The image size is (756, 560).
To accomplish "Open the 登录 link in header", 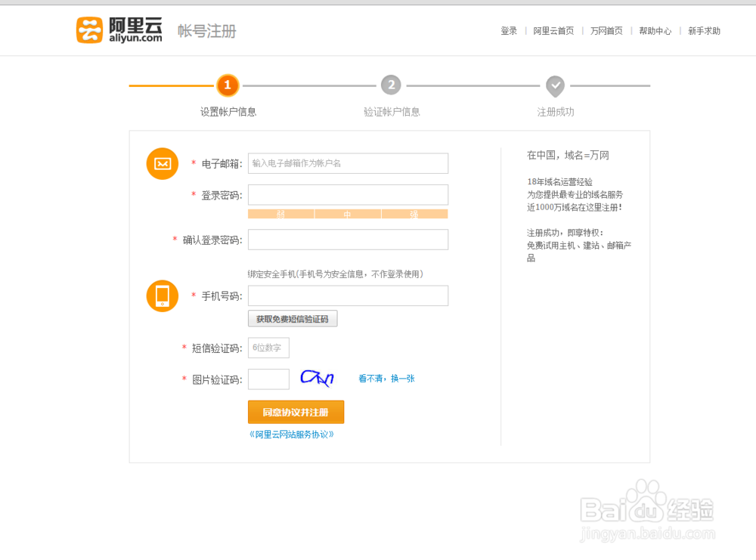I will [509, 31].
